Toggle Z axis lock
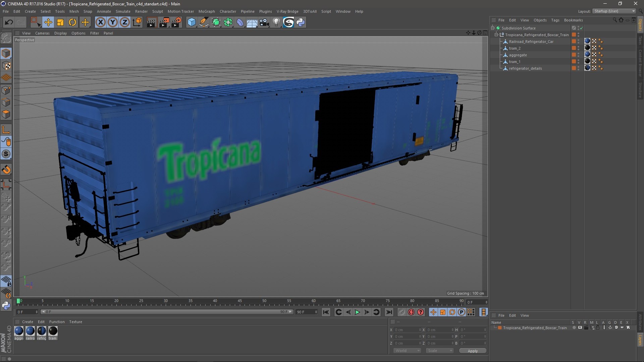Viewport: 644px width, 362px height. pyautogui.click(x=125, y=22)
